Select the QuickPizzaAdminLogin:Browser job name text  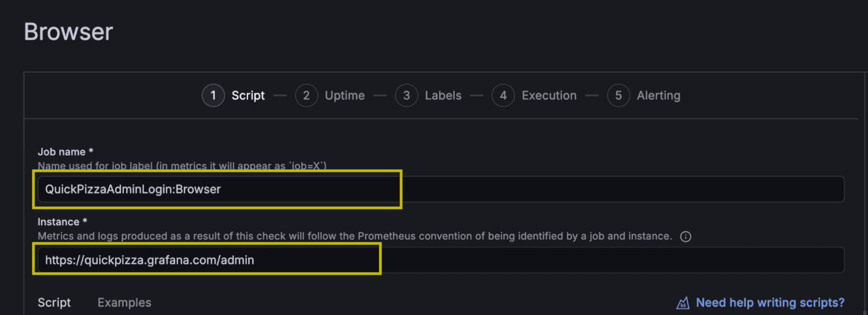[133, 189]
